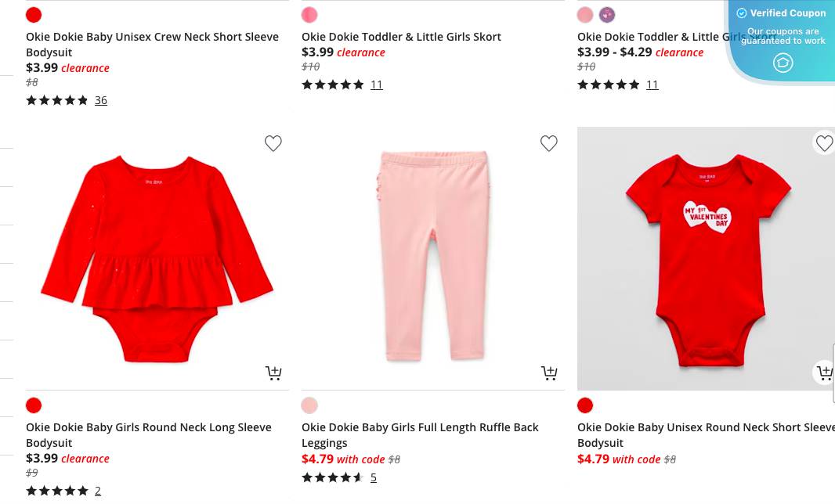Click the star rating of the ruffle back leggings

(332, 477)
